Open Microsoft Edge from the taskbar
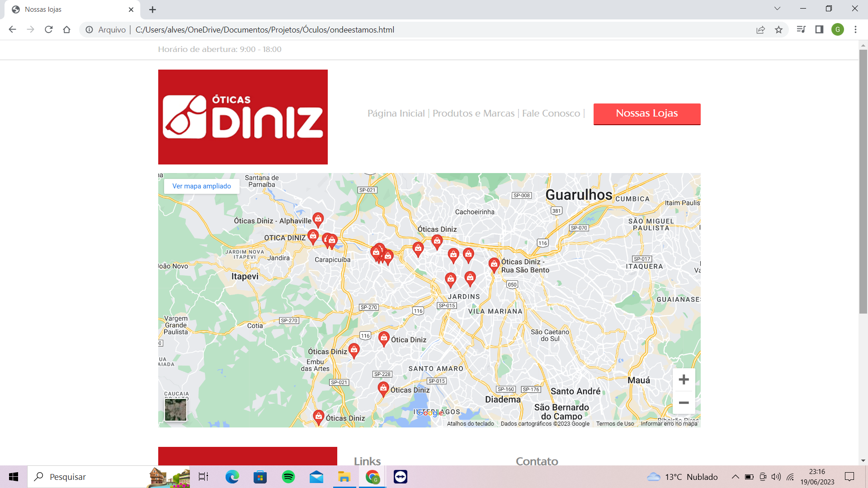 [x=232, y=477]
